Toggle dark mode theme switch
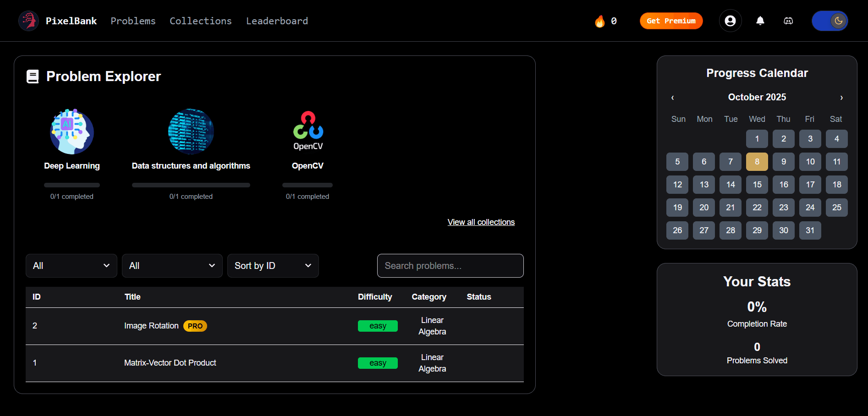868x416 pixels. coord(830,21)
